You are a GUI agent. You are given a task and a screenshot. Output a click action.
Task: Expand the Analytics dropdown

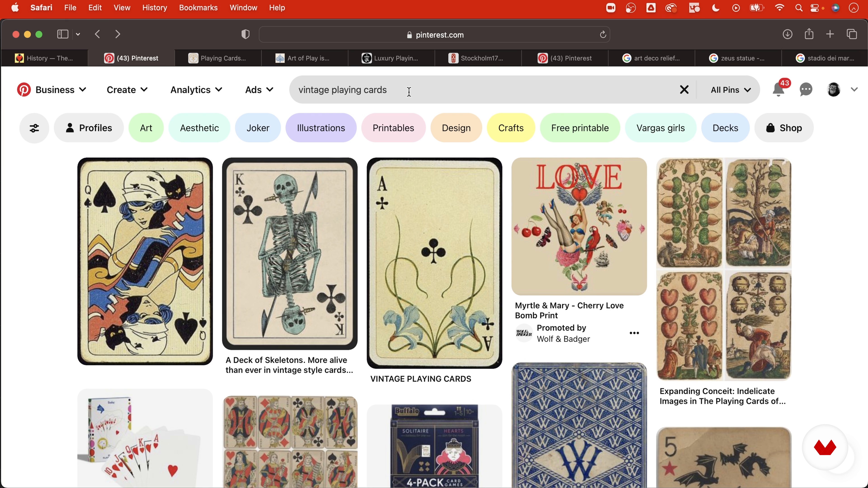(x=196, y=90)
